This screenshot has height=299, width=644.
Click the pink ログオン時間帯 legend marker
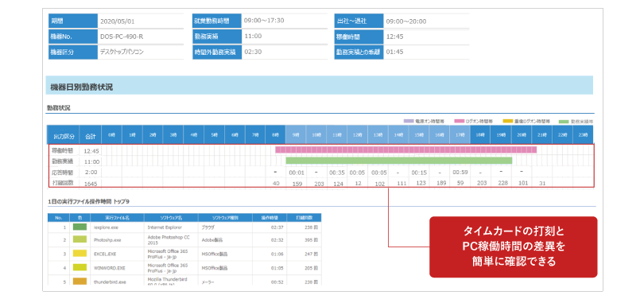460,122
